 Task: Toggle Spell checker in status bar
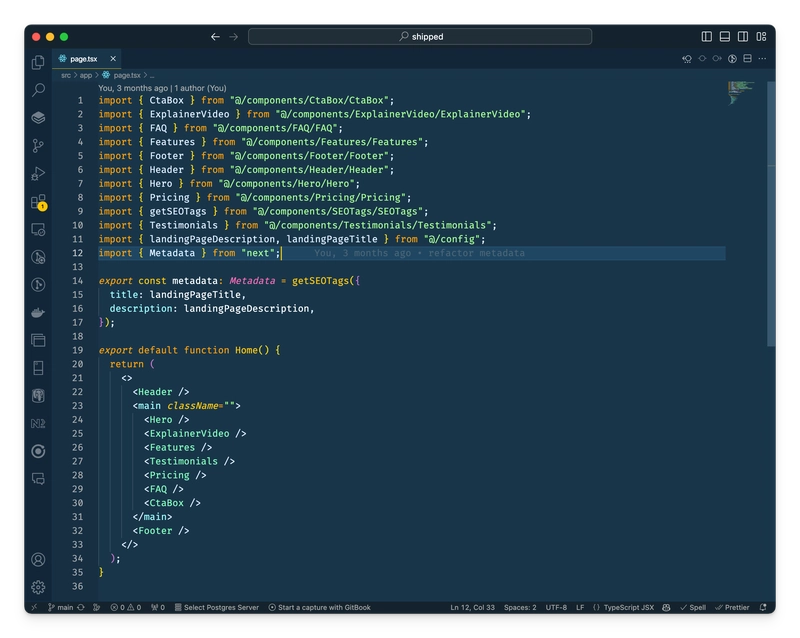(693, 607)
